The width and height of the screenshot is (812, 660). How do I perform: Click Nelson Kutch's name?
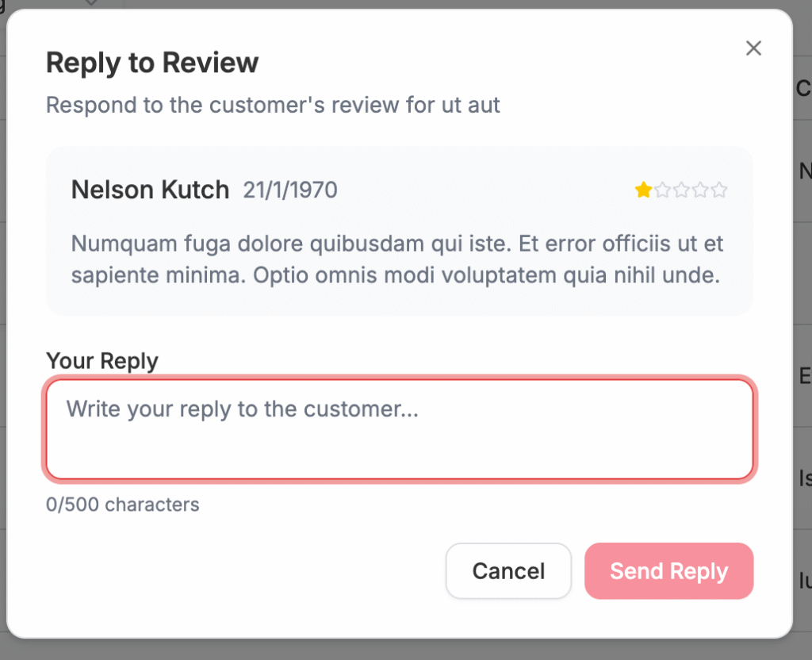150,190
